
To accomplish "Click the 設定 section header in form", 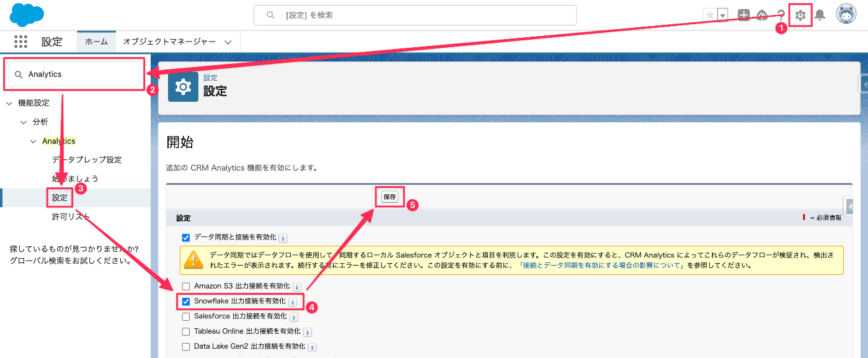I will coord(184,218).
